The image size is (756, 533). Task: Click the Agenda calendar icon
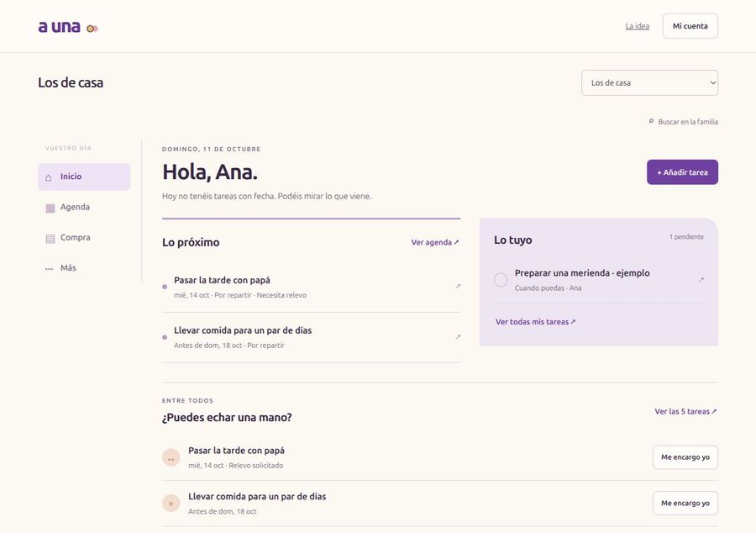50,208
